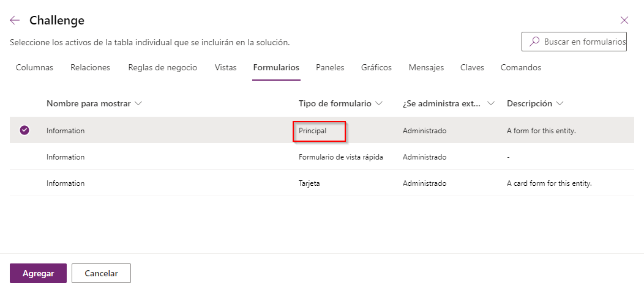Click Administrado in the Tarjeta row
The height and width of the screenshot is (294, 644).
(x=424, y=183)
